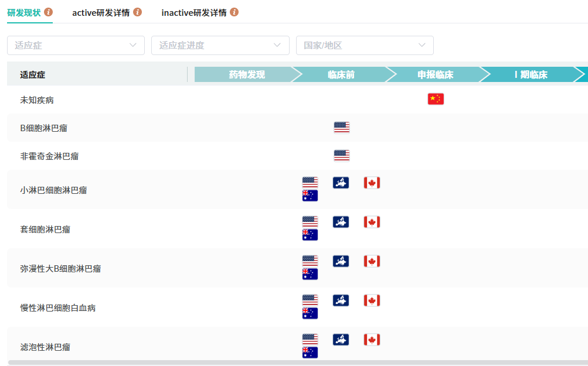Click the US flag in B细胞淋巴瘤 row

(342, 128)
